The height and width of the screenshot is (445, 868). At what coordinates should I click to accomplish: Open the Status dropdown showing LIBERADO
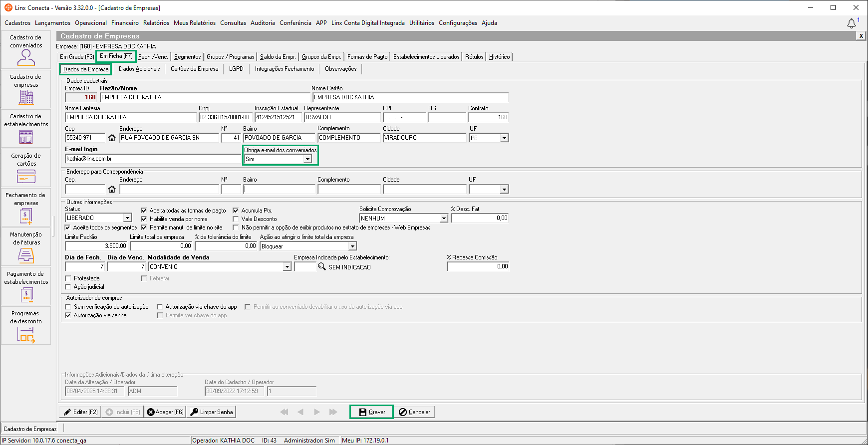(x=127, y=218)
